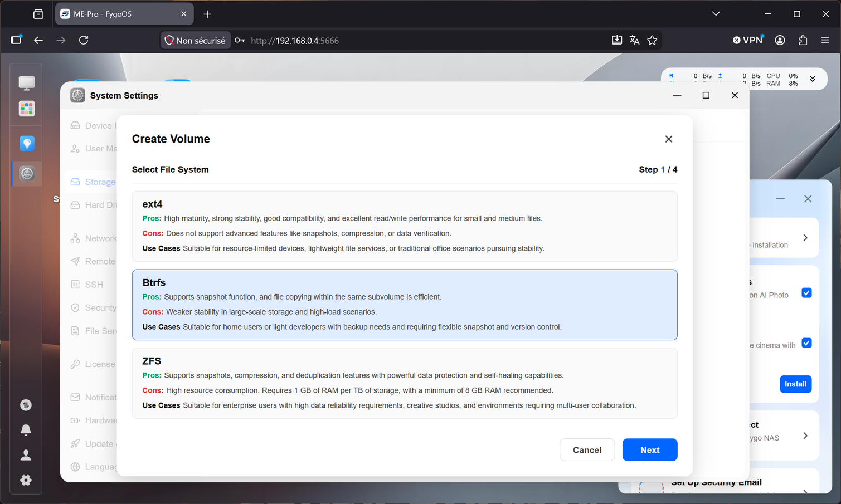Viewport: 841px width, 504px height.
Task: Open the browser account profile icon
Action: [780, 40]
